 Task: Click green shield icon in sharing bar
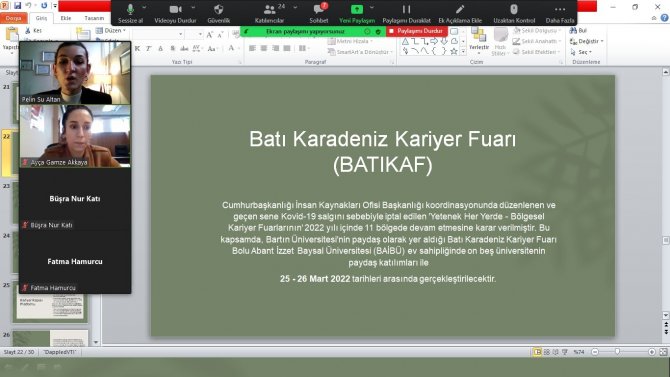pos(378,32)
